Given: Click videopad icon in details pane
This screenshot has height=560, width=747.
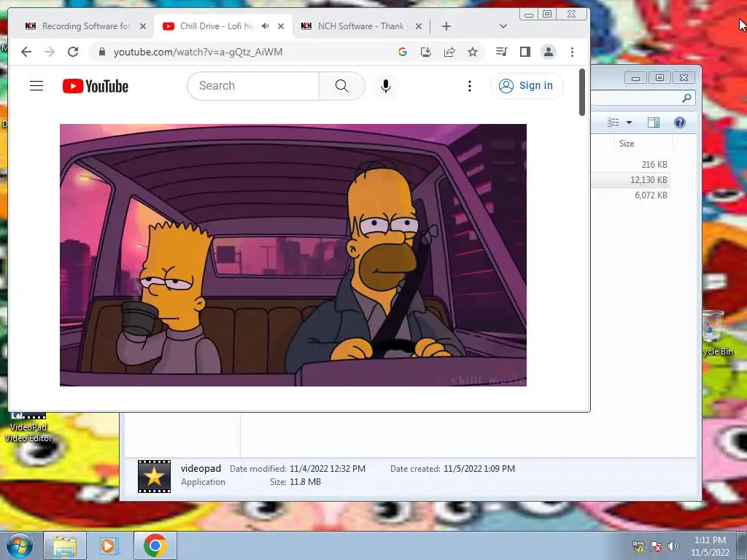Looking at the screenshot, I should pyautogui.click(x=154, y=476).
